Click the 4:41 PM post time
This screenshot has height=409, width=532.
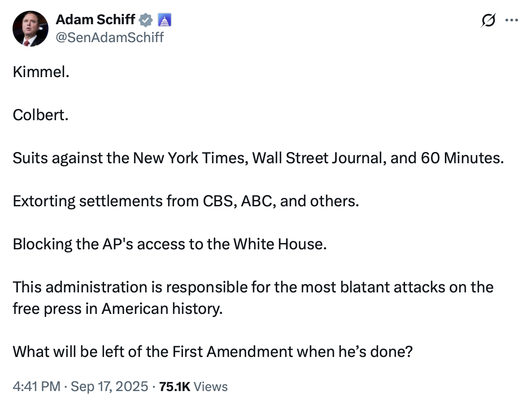(37, 386)
